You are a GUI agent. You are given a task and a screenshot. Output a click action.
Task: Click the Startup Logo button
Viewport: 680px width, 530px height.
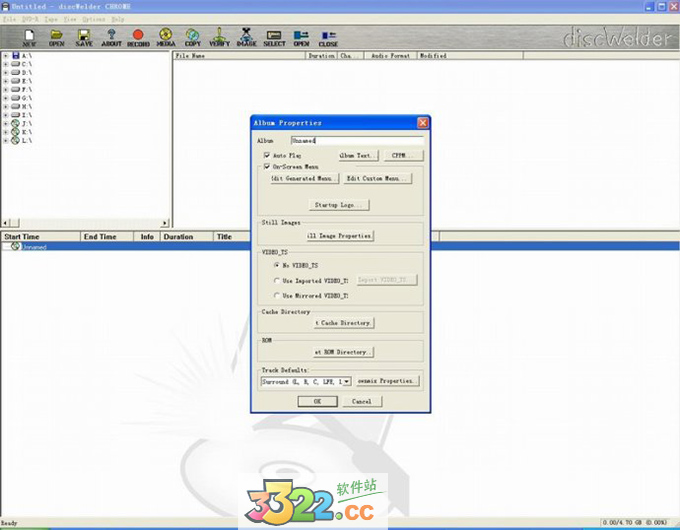339,205
